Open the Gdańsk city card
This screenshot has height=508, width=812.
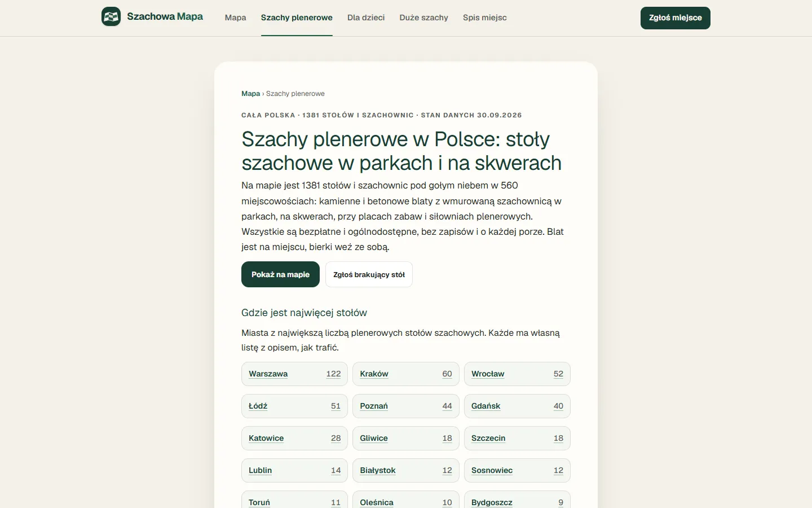coord(517,406)
